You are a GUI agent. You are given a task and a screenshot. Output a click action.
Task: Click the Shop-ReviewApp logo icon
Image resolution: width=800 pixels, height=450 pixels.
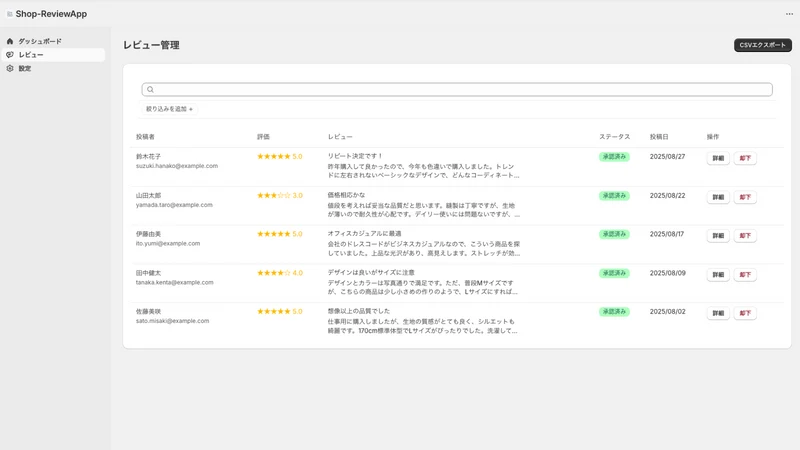click(x=9, y=14)
